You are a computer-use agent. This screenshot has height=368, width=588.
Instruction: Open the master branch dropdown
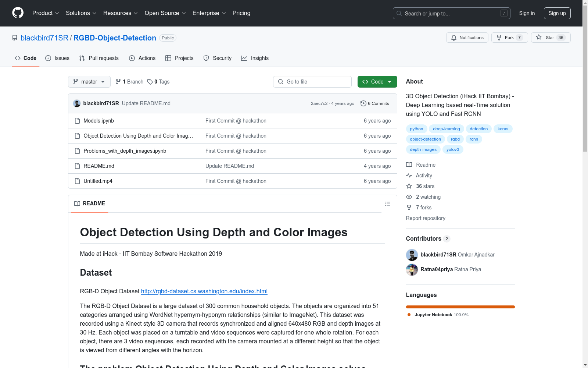point(89,82)
